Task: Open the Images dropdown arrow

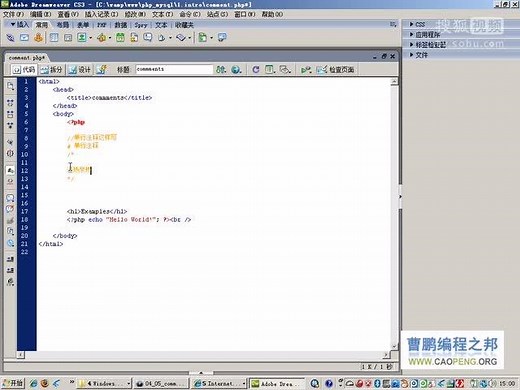Action: (x=91, y=38)
